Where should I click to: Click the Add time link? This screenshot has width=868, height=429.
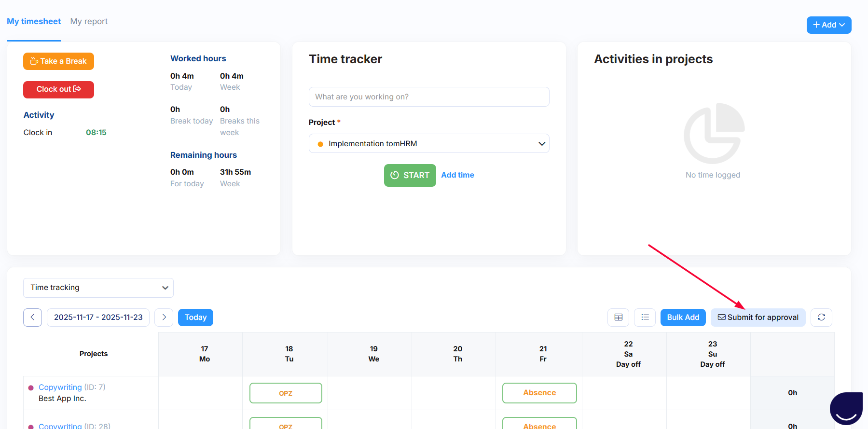point(457,175)
